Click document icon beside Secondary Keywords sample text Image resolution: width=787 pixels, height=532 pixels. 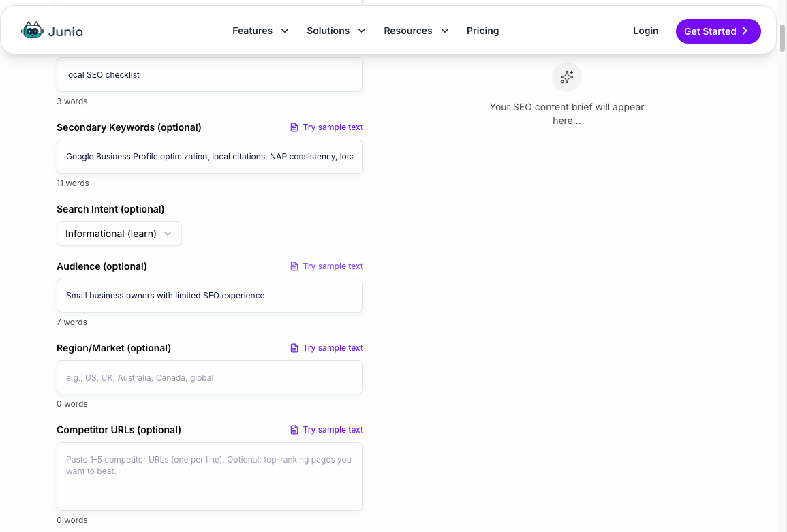pos(294,127)
